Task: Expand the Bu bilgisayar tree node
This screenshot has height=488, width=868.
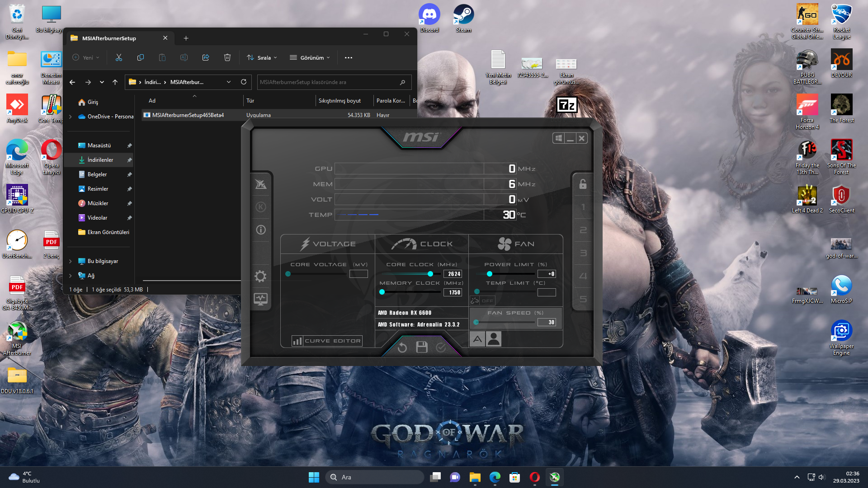Action: 71,261
